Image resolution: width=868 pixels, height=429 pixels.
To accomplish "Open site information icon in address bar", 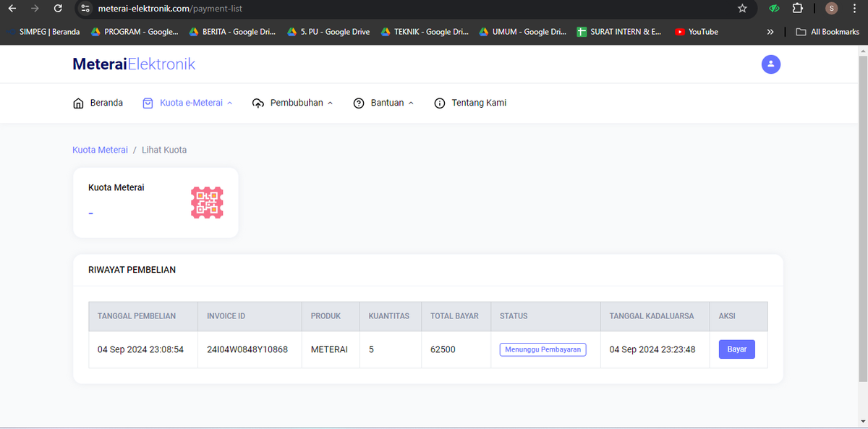I will click(x=85, y=9).
